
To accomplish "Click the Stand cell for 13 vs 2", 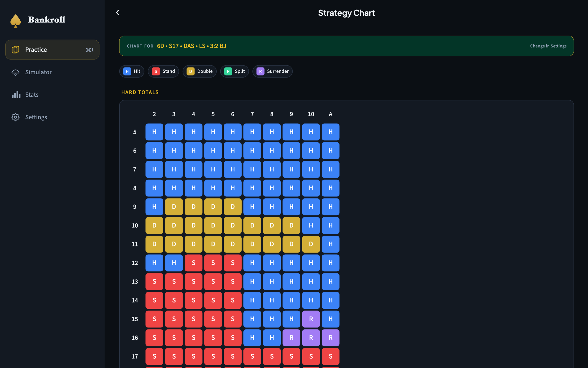I will 154,282.
